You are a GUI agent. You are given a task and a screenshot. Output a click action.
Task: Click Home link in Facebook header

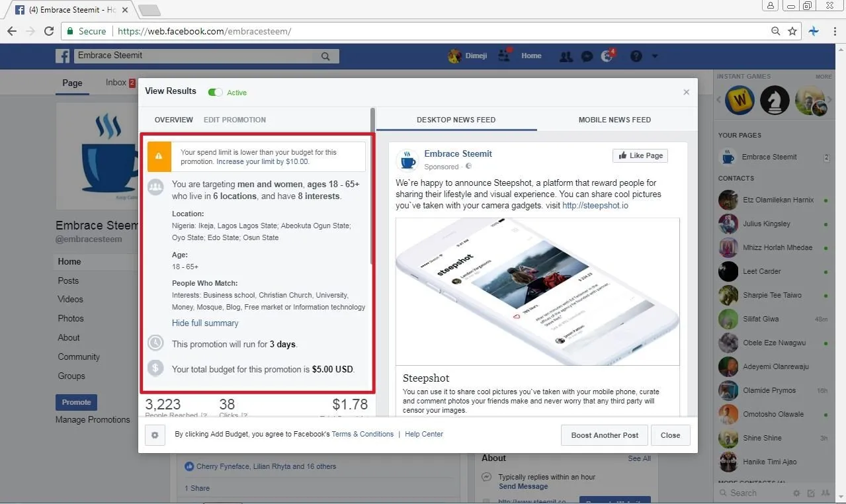(x=531, y=56)
